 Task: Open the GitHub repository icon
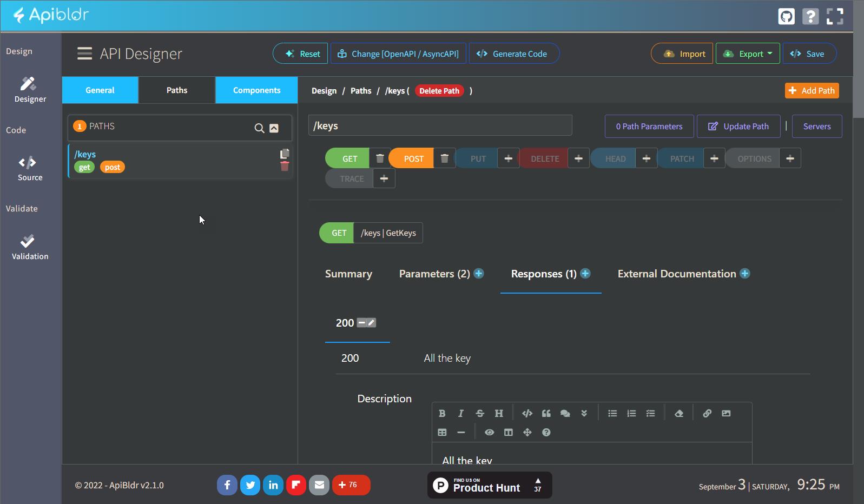[786, 16]
